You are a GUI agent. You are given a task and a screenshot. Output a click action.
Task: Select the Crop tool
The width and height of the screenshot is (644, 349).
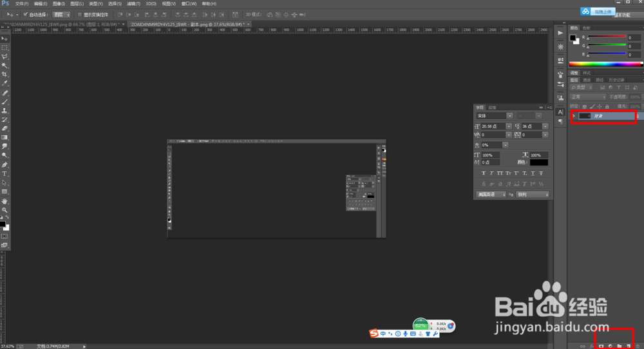5,74
